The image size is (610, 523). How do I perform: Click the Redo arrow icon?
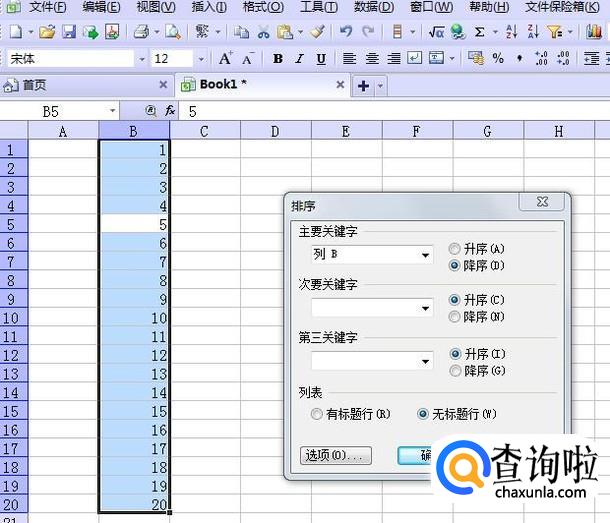pyautogui.click(x=368, y=31)
